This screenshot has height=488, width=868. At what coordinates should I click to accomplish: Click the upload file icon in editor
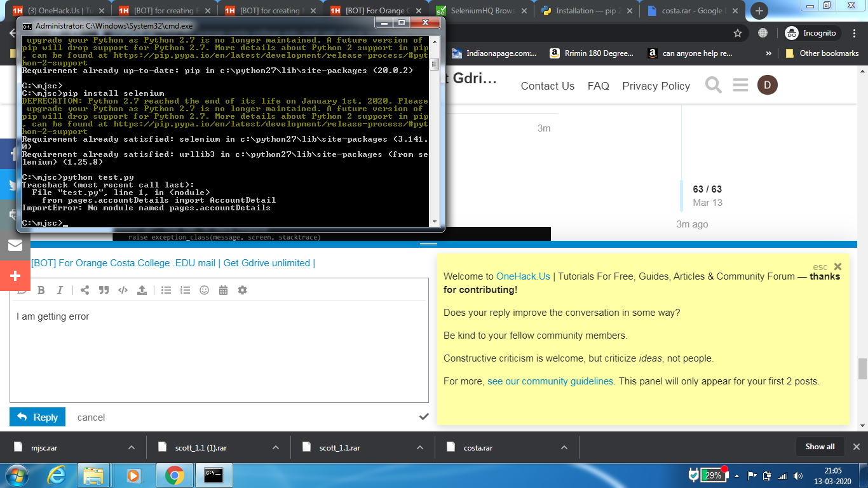point(142,290)
